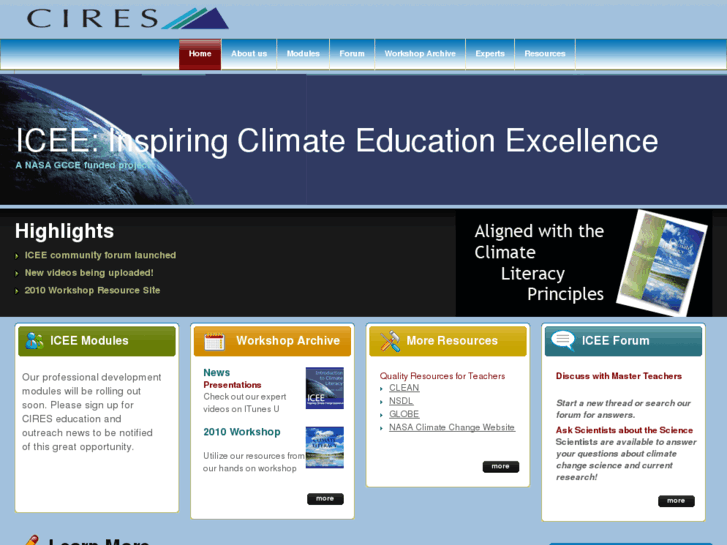This screenshot has height=545, width=727.
Task: Click the Learn More pencil icon
Action: [32, 540]
